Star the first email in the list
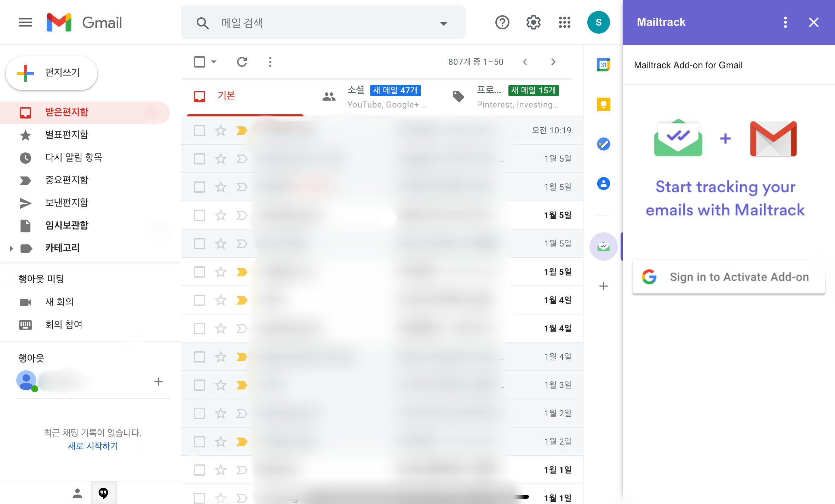The height and width of the screenshot is (504, 835). [x=221, y=131]
